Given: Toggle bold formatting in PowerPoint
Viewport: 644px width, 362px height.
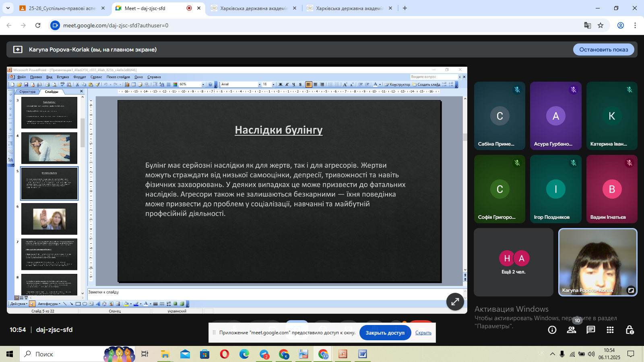Looking at the screenshot, I should coord(281,84).
